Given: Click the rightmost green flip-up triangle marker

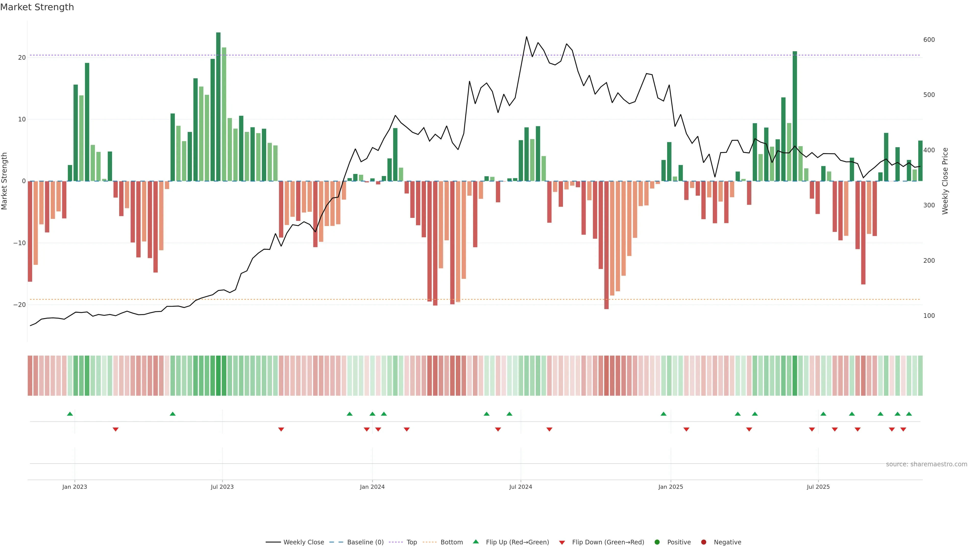Looking at the screenshot, I should tap(909, 414).
